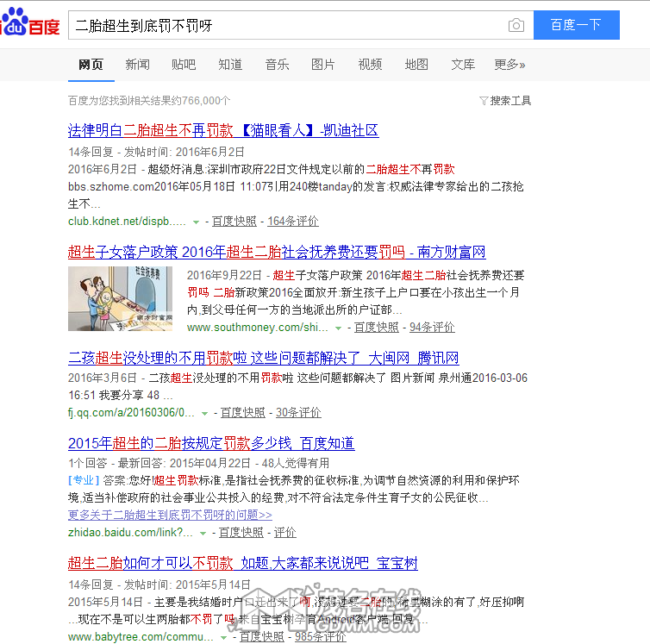Switch to the 地图 tab

pos(416,65)
